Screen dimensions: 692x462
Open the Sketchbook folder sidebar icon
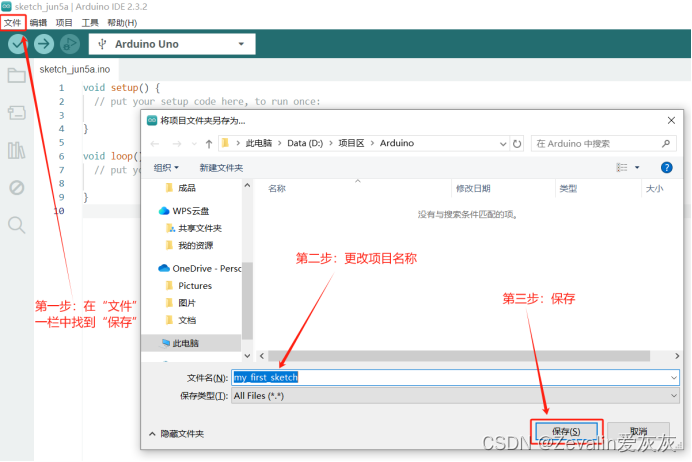coord(17,75)
